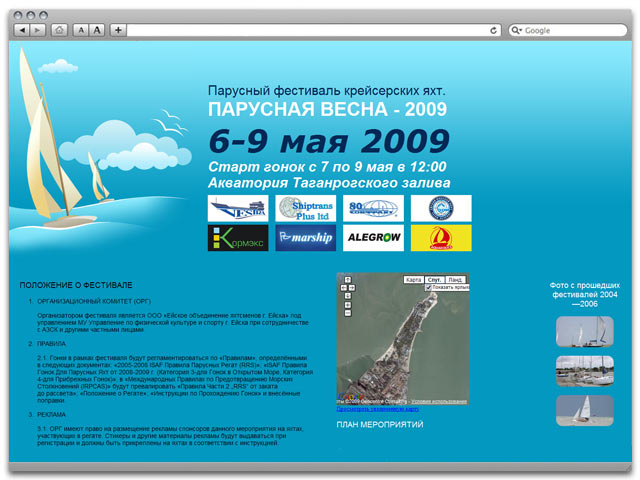Click the Старт гонок с 7 по 9 мая line
640x480 pixels.
[x=327, y=167]
